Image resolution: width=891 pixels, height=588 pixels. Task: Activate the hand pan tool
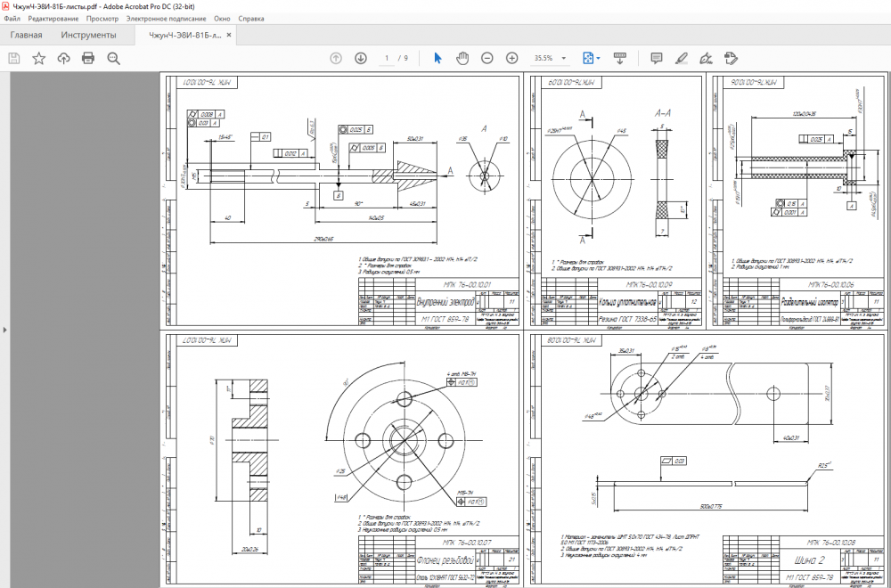click(462, 58)
